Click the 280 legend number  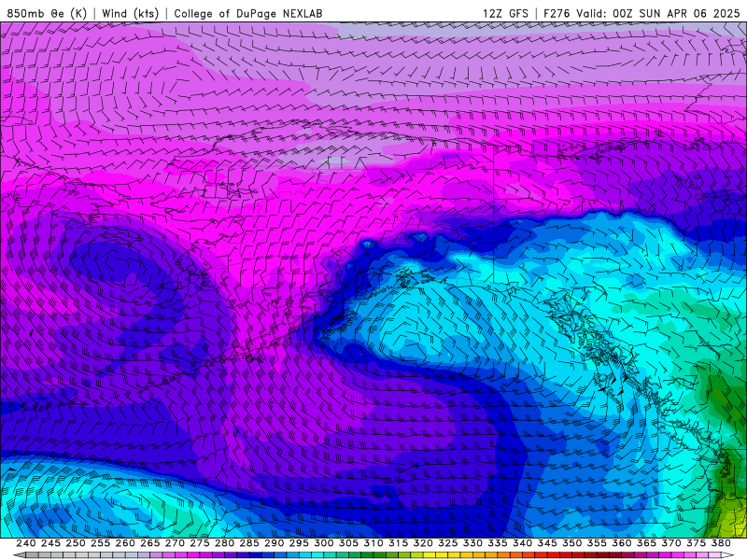coord(224,543)
